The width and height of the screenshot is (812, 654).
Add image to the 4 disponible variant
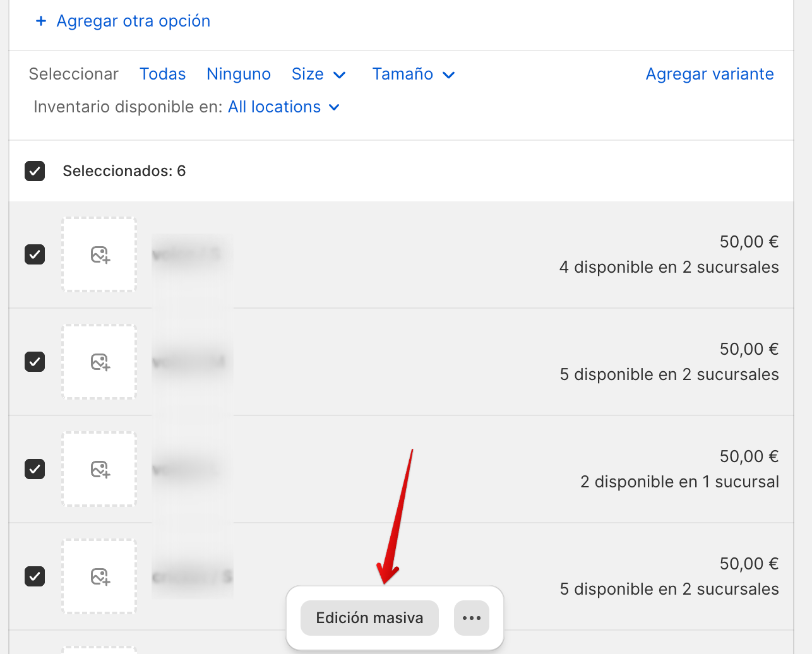click(100, 254)
